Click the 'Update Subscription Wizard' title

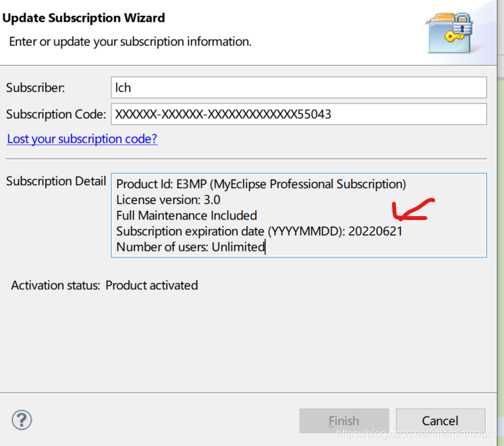coord(84,18)
